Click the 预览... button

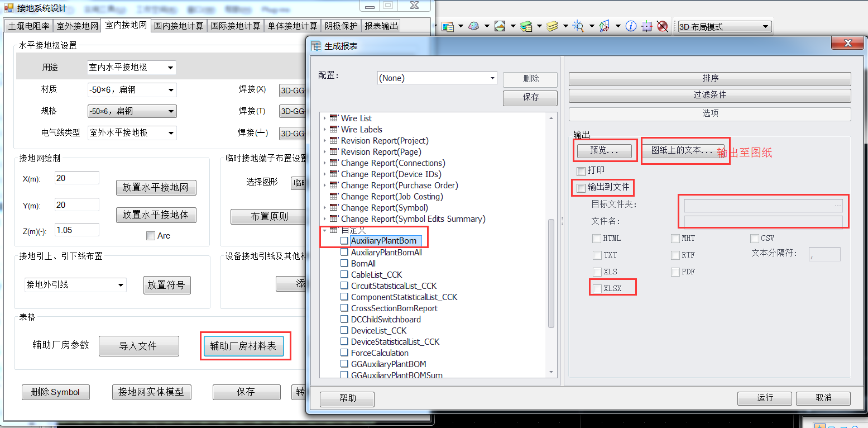pos(604,150)
